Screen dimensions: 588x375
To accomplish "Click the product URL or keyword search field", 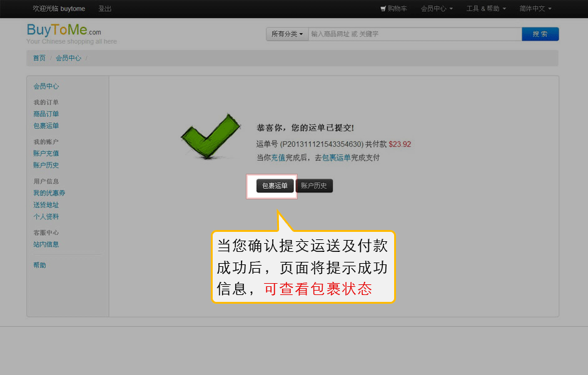I will [415, 34].
